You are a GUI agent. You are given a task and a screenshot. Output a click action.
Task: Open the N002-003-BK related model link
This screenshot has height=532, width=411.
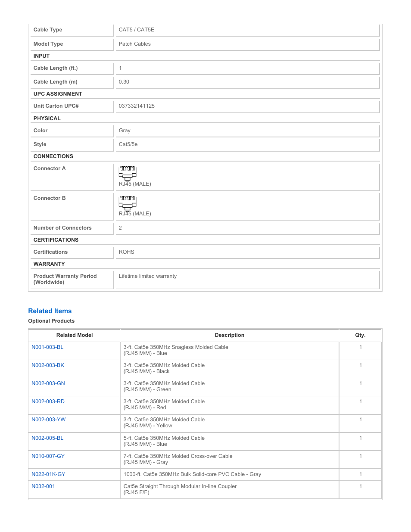click(x=48, y=365)
